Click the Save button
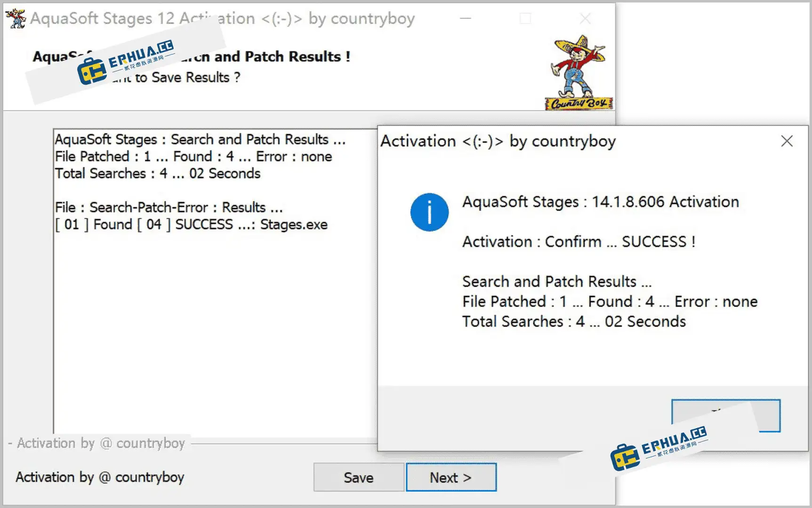Screen dimensions: 812x508 click(x=359, y=477)
